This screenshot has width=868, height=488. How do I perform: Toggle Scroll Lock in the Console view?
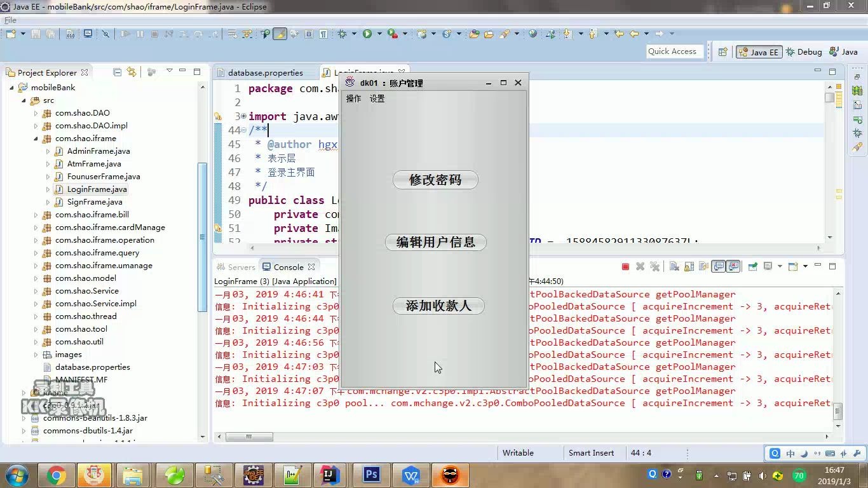tap(688, 267)
